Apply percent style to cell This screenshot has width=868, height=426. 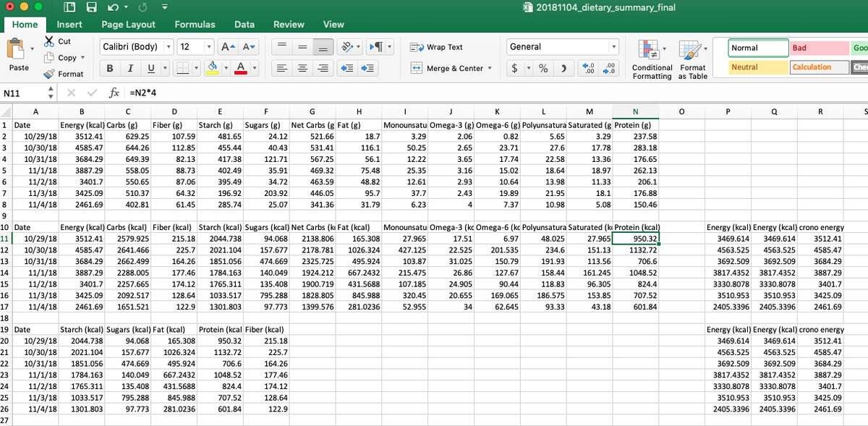pos(542,68)
